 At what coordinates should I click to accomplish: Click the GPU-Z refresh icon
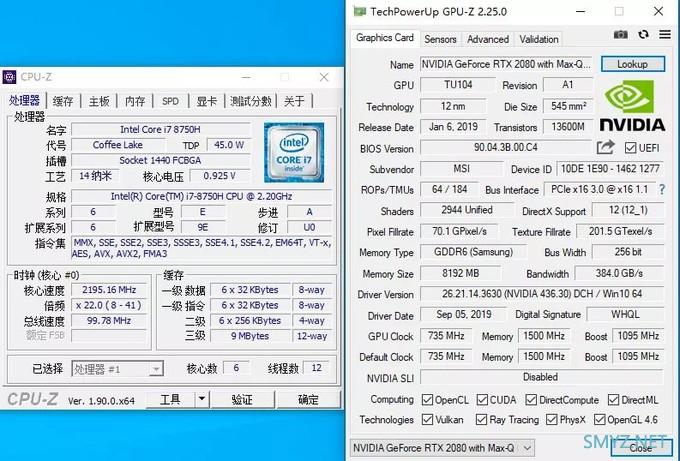coord(643,34)
